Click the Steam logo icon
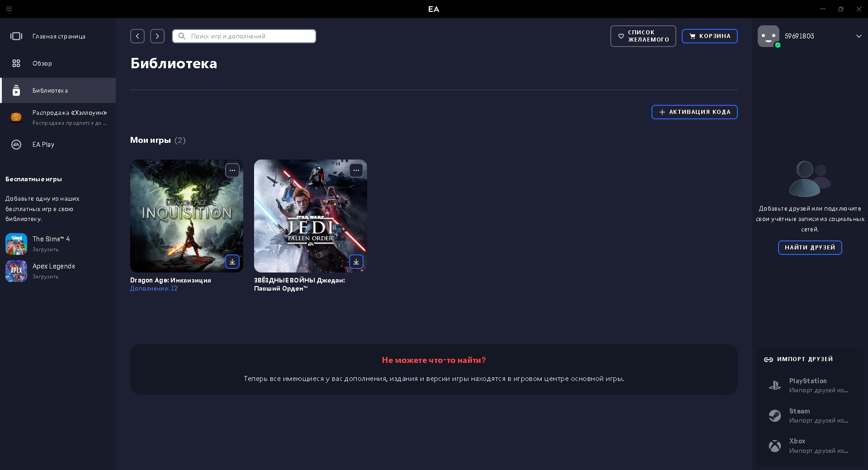Screen dimensions: 868x470 (775, 416)
